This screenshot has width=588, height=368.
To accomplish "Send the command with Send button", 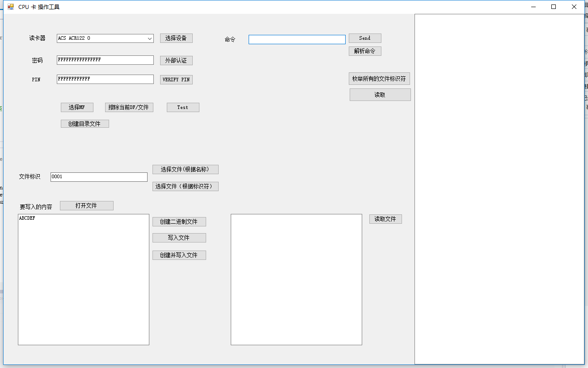I will point(365,38).
